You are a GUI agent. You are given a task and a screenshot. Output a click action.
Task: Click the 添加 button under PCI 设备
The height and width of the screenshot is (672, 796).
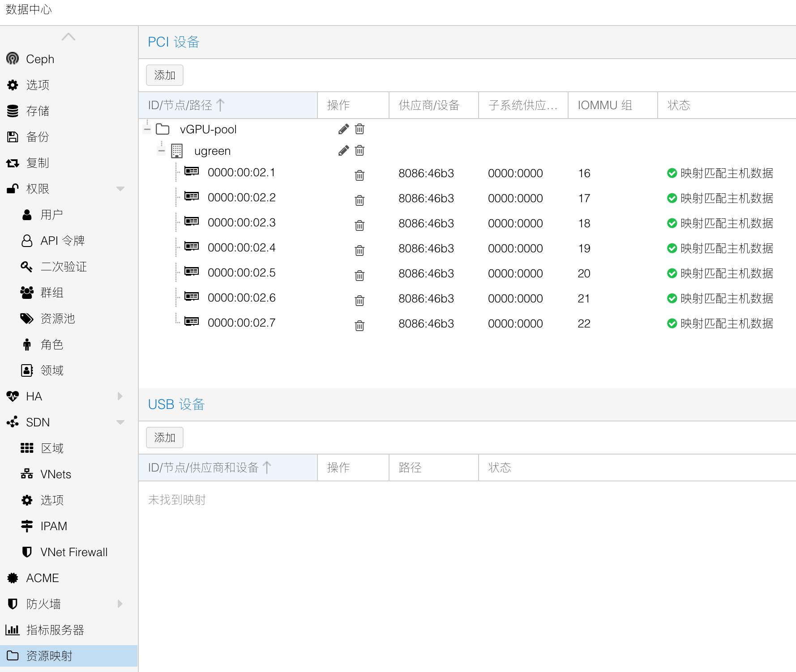pyautogui.click(x=164, y=75)
